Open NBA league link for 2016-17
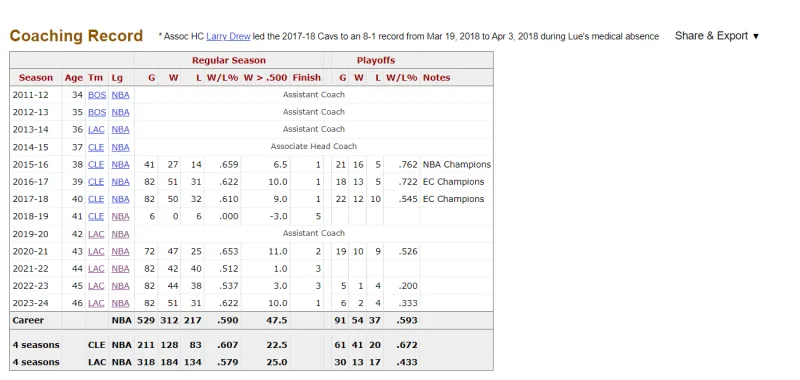This screenshot has width=800, height=380. coord(120,182)
